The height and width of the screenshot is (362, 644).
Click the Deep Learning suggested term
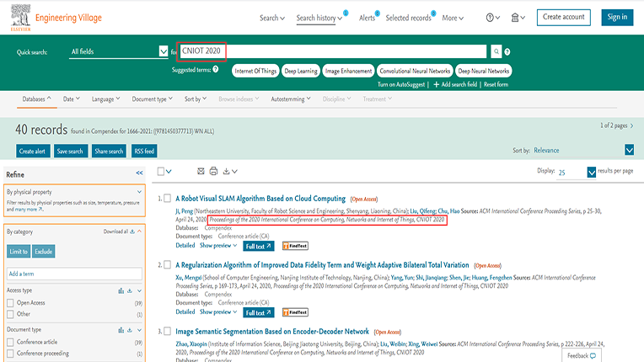pyautogui.click(x=301, y=72)
